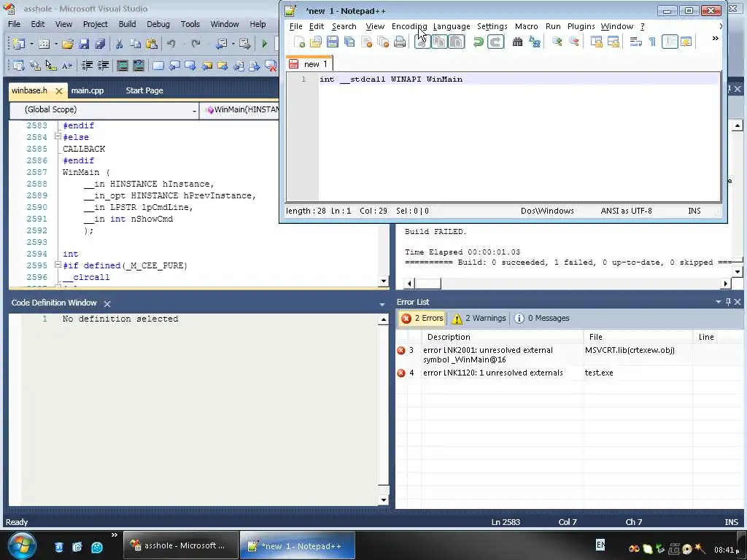Click the Dos\Windows status bar entry
Screen dimensions: 747x560
[x=547, y=211]
